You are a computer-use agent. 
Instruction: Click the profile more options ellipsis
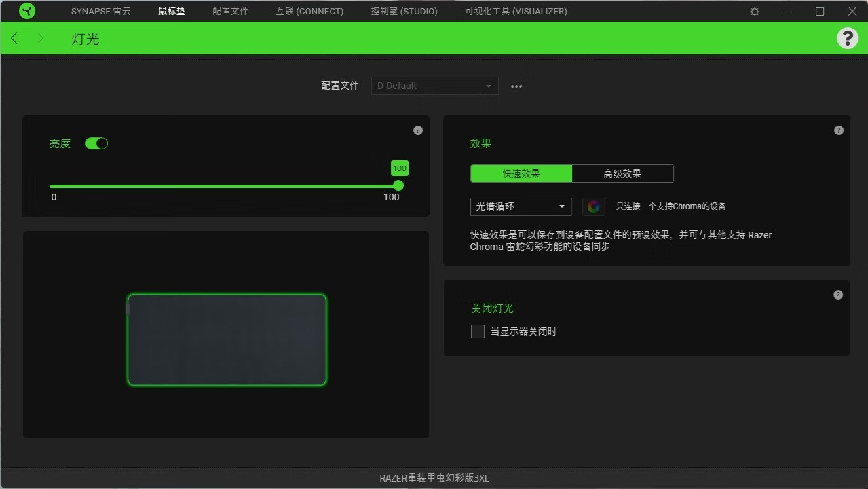516,86
